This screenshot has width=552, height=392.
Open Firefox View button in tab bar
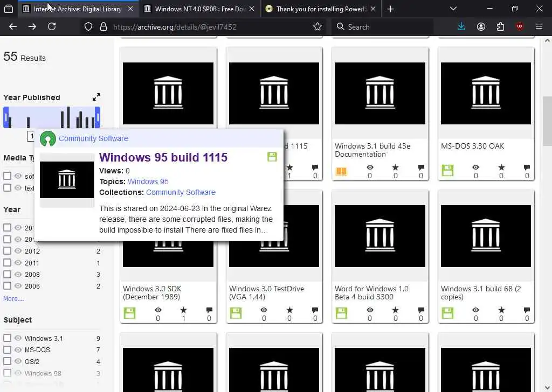[9, 9]
